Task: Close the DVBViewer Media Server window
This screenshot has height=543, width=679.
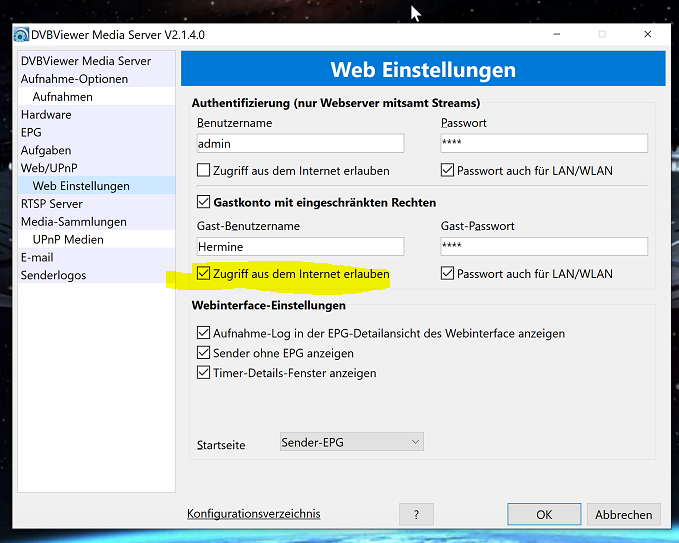Action: 648,34
